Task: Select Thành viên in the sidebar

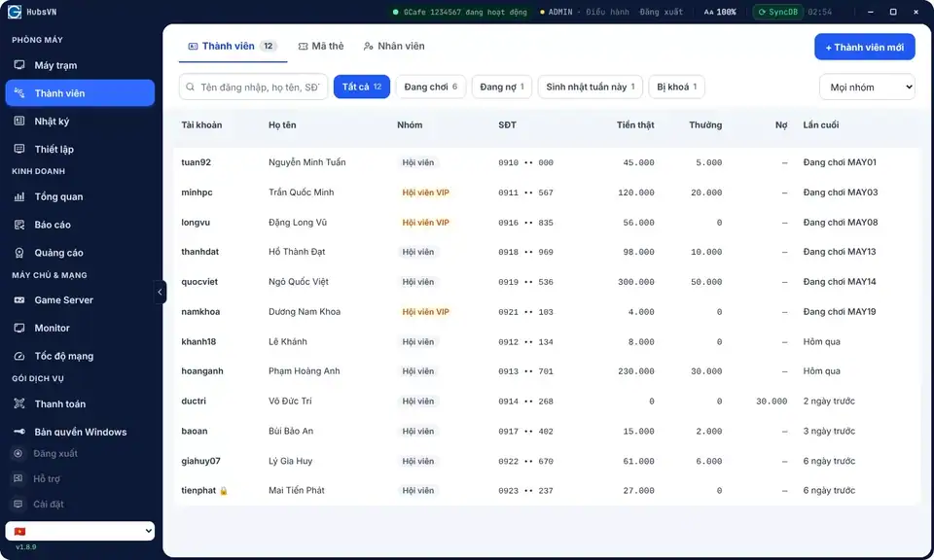Action: coord(80,92)
